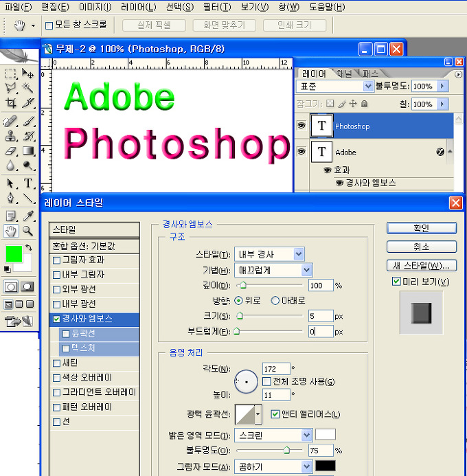Image resolution: width=467 pixels, height=476 pixels.
Task: Select the Hand tool in toolbox
Action: (x=10, y=231)
